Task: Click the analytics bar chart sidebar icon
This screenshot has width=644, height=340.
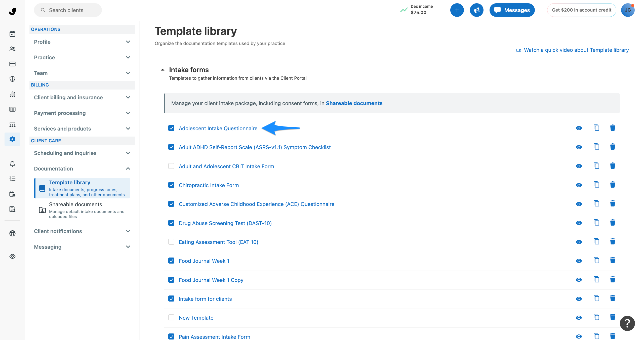Action: point(12,94)
